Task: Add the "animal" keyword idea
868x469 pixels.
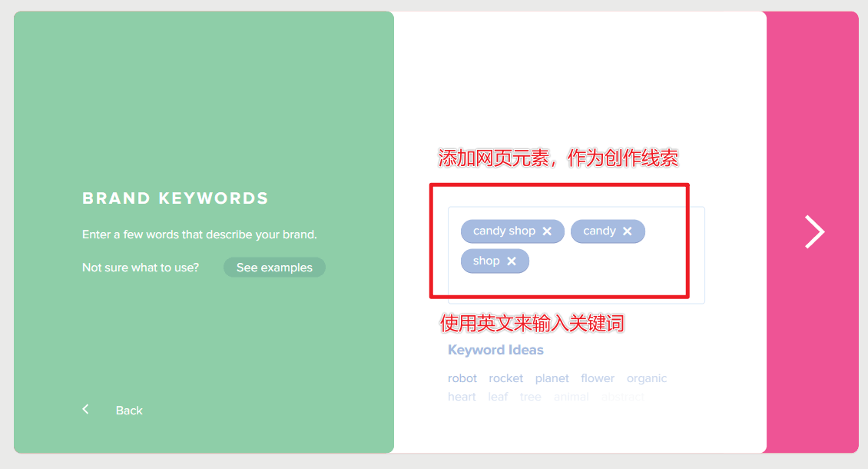Action: point(571,396)
